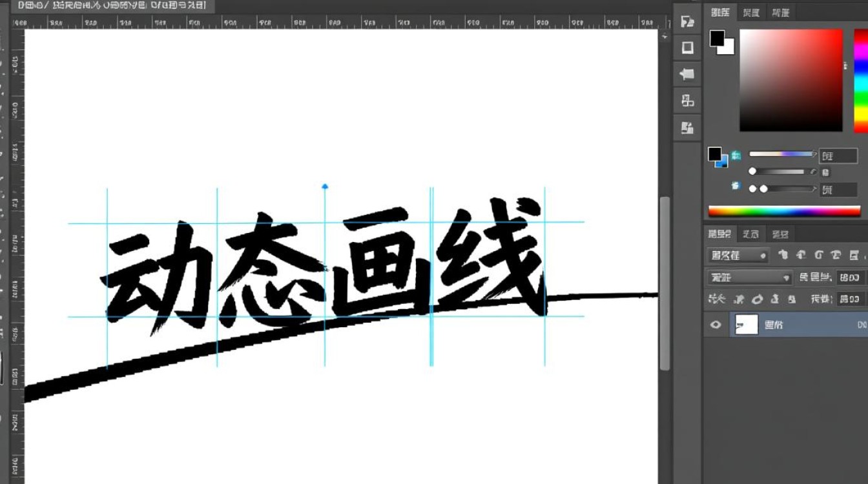Click the square panel icon in the collapsed dock
This screenshot has width=868, height=484.
coord(687,47)
